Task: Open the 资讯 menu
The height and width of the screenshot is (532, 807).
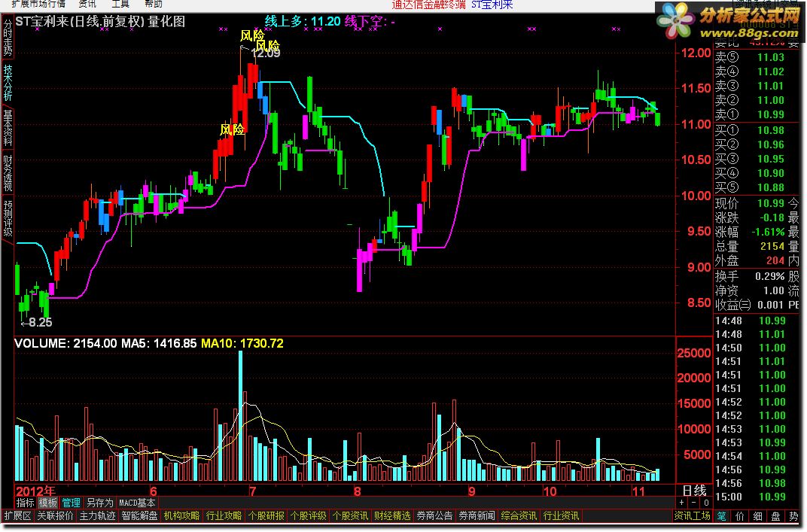Action: [87, 4]
